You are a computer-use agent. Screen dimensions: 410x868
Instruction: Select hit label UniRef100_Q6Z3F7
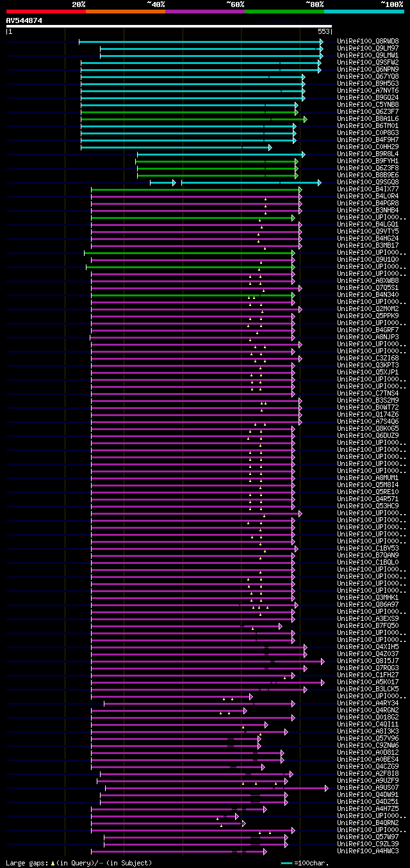[368, 111]
